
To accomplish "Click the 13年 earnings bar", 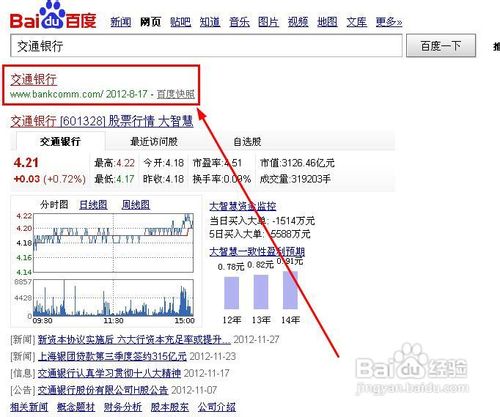I will (x=261, y=292).
